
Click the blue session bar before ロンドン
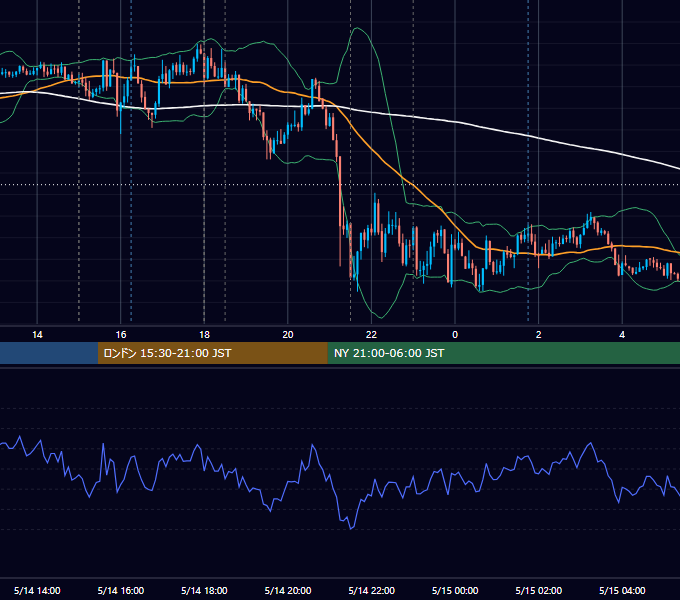(x=49, y=353)
